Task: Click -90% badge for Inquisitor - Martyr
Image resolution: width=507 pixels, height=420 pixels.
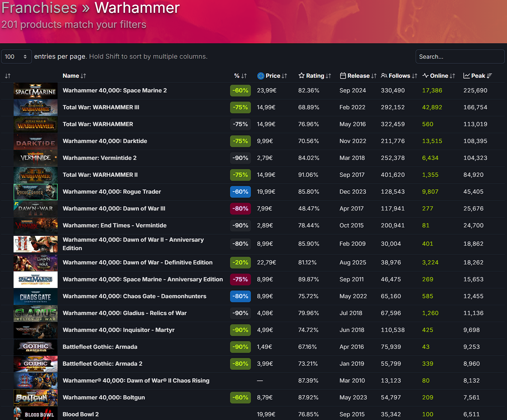Action: pyautogui.click(x=240, y=330)
